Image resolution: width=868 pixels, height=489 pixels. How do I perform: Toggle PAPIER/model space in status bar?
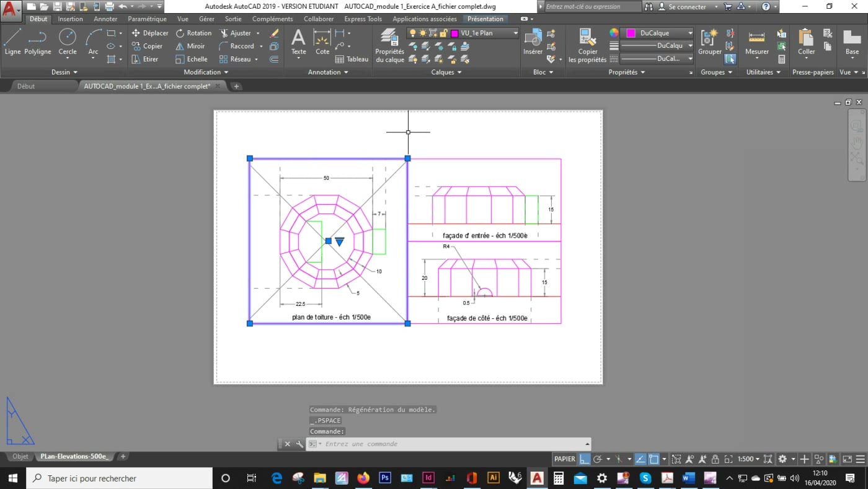(x=564, y=459)
